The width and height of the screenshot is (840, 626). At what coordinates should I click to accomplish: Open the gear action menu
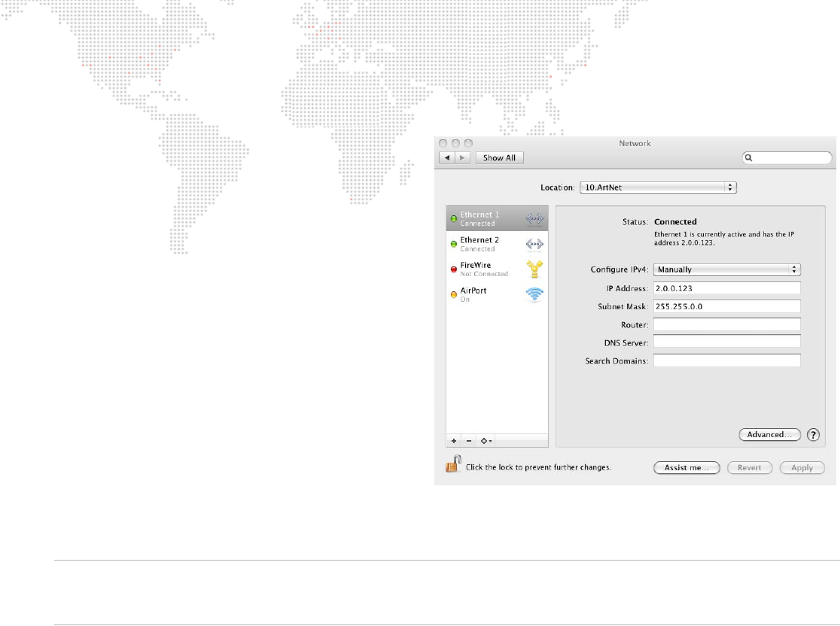pos(486,441)
